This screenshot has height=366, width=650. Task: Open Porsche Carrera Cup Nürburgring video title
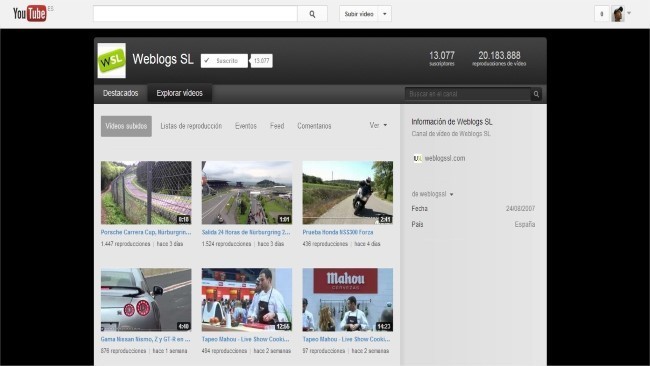coord(146,232)
